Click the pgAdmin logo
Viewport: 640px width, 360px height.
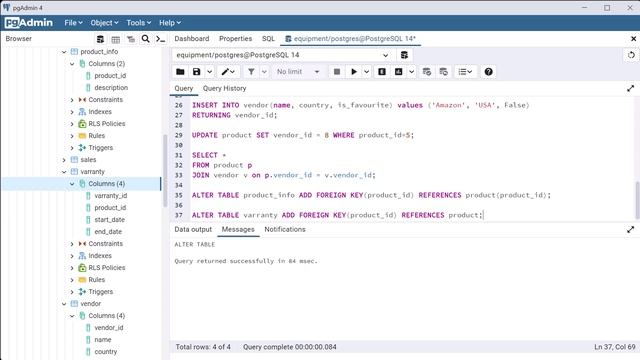pos(29,23)
